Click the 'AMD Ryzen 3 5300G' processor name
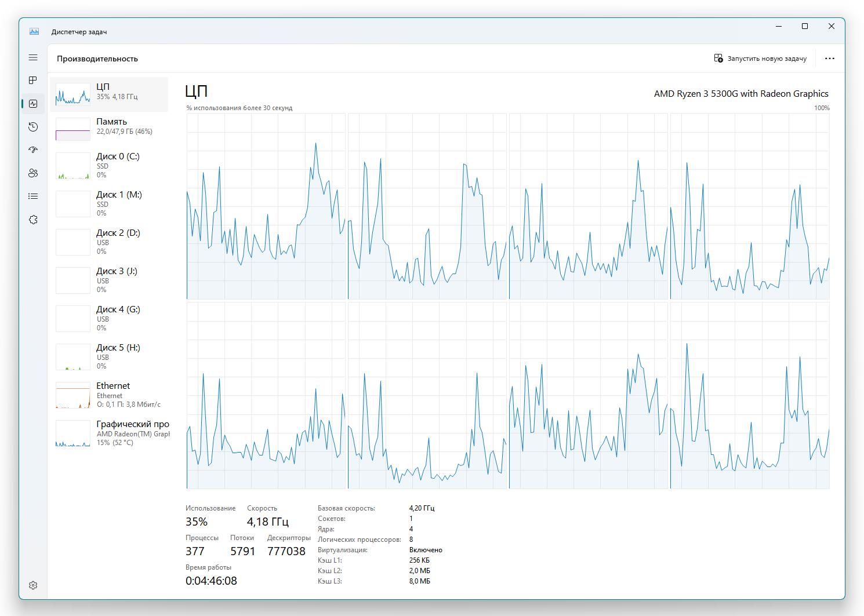Screen dimensions: 864x616 [x=741, y=93]
